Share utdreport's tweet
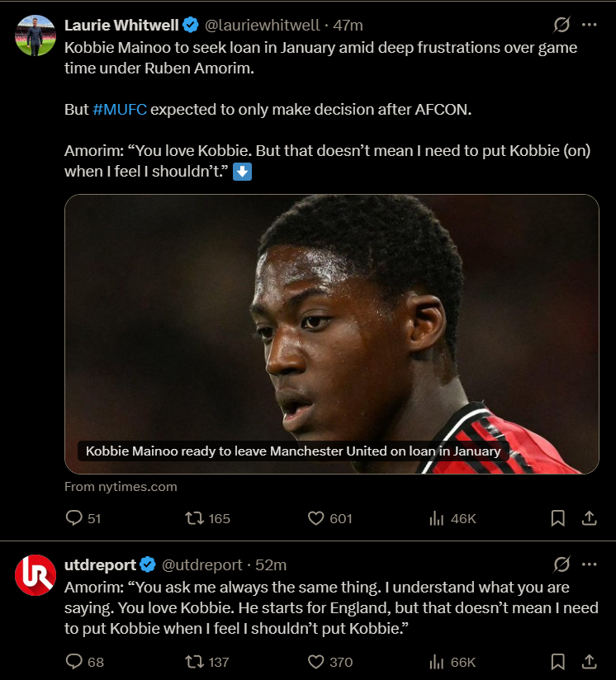The width and height of the screenshot is (616, 680). 589,662
